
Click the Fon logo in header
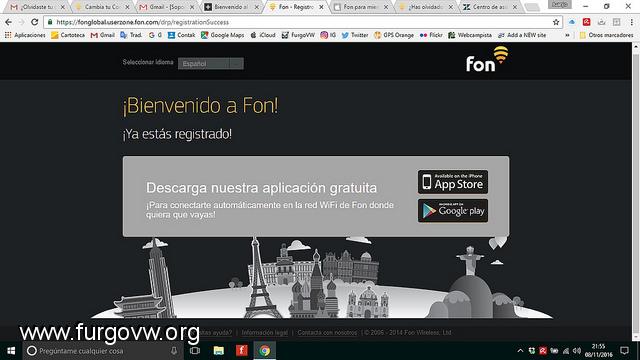(487, 60)
